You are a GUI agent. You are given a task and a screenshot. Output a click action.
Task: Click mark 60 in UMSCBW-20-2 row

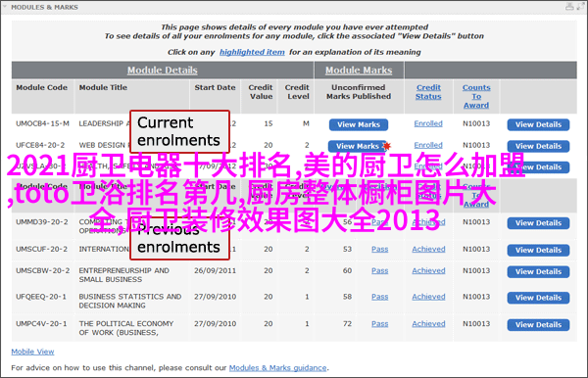coord(347,270)
